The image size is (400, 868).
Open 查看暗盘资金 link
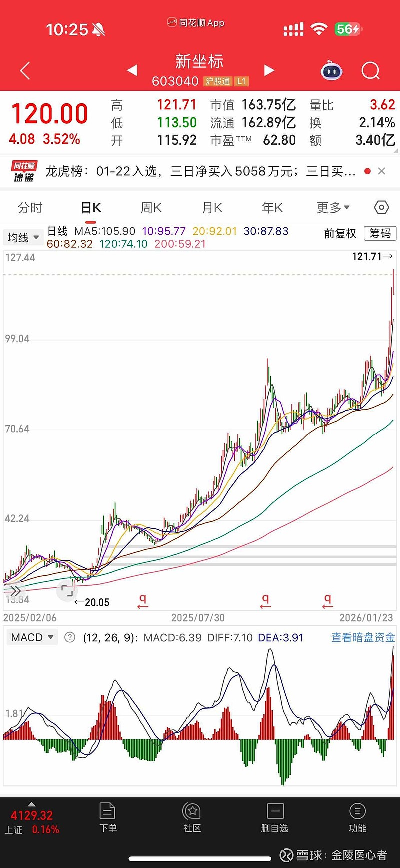point(363,637)
